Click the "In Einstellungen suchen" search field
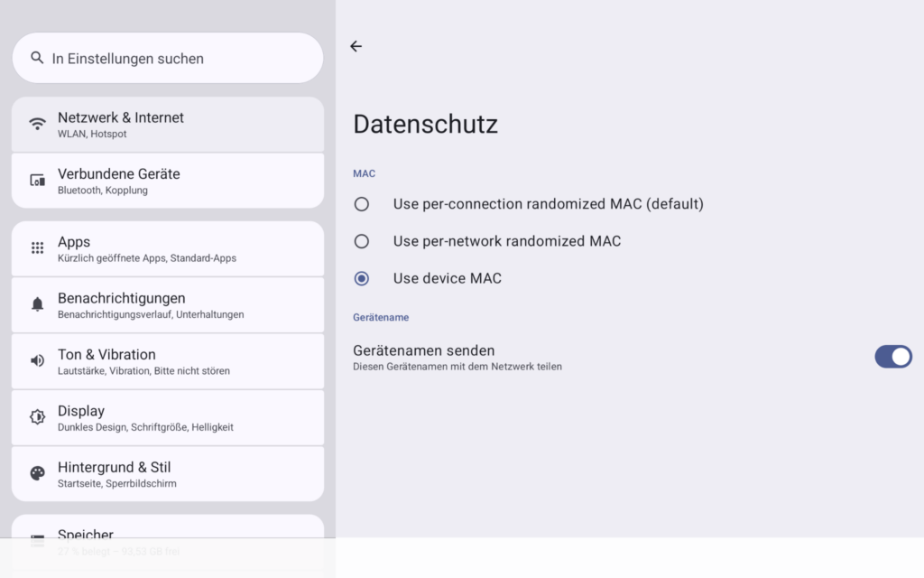This screenshot has width=924, height=578. point(167,57)
